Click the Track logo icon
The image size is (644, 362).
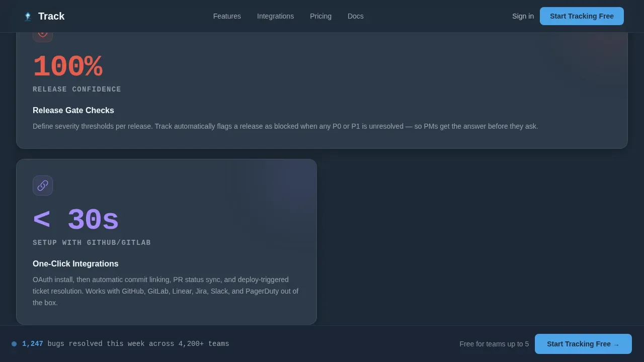pyautogui.click(x=28, y=16)
